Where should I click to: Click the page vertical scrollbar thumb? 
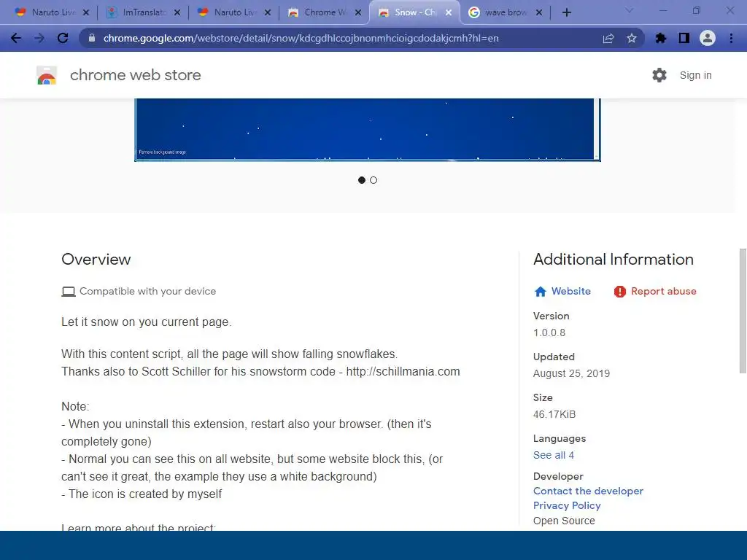click(x=743, y=311)
